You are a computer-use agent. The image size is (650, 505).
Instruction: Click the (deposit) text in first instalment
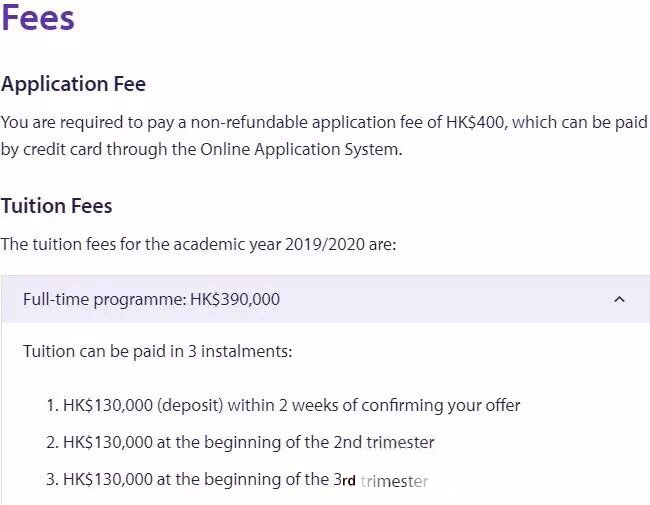pyautogui.click(x=190, y=405)
